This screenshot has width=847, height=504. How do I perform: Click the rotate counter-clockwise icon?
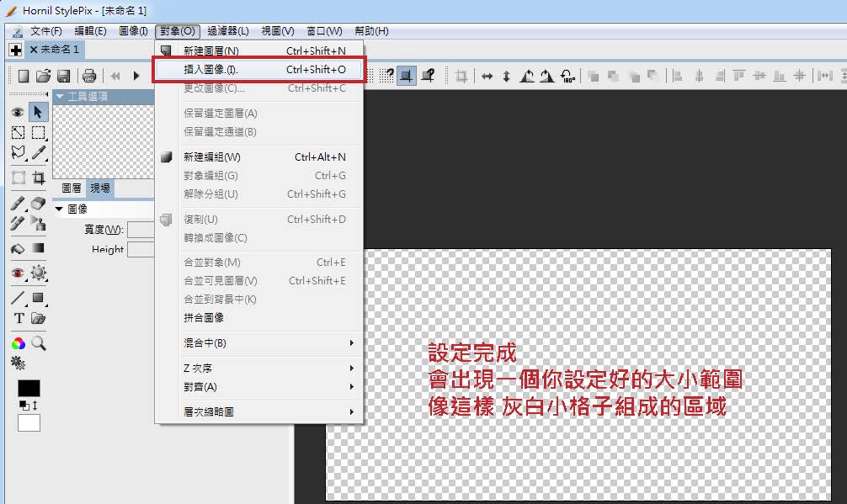coord(527,76)
